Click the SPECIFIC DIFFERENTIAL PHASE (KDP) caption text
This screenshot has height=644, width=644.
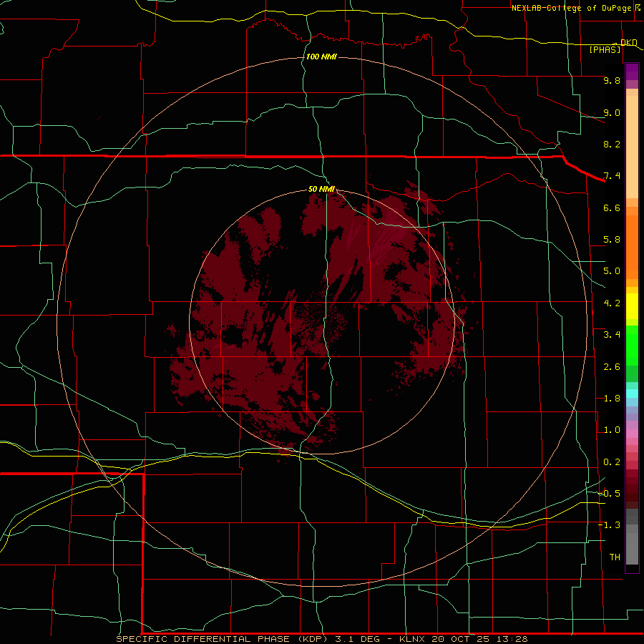coord(222,639)
